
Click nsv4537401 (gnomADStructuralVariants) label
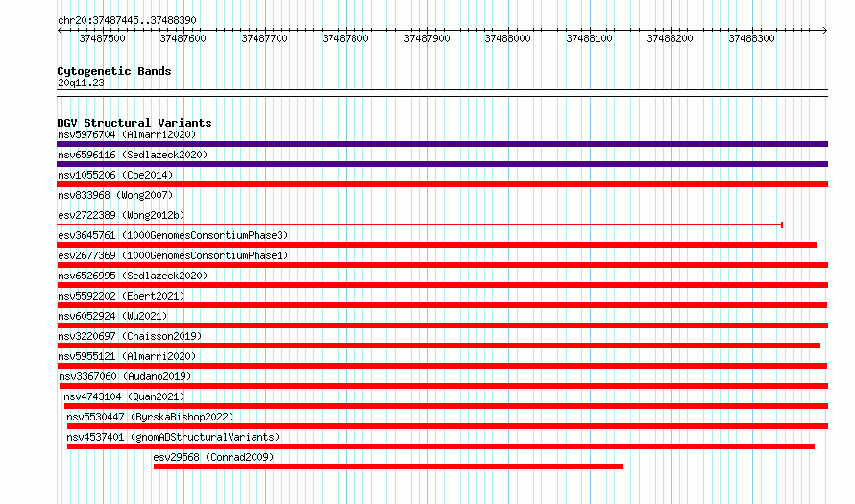(173, 437)
